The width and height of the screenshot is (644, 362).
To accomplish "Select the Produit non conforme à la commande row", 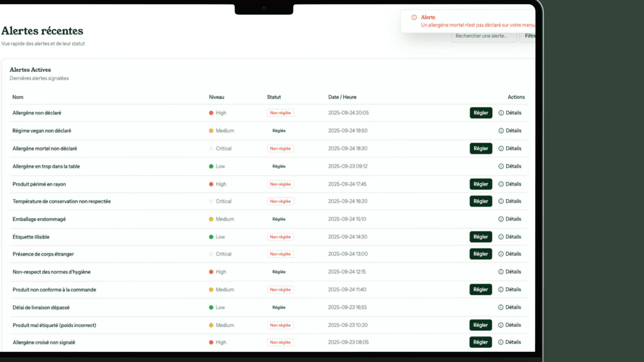I will click(x=54, y=290).
